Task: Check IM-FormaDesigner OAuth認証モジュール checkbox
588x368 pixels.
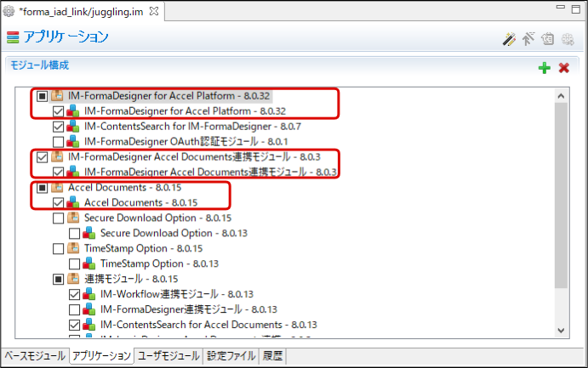Action: pyautogui.click(x=58, y=142)
